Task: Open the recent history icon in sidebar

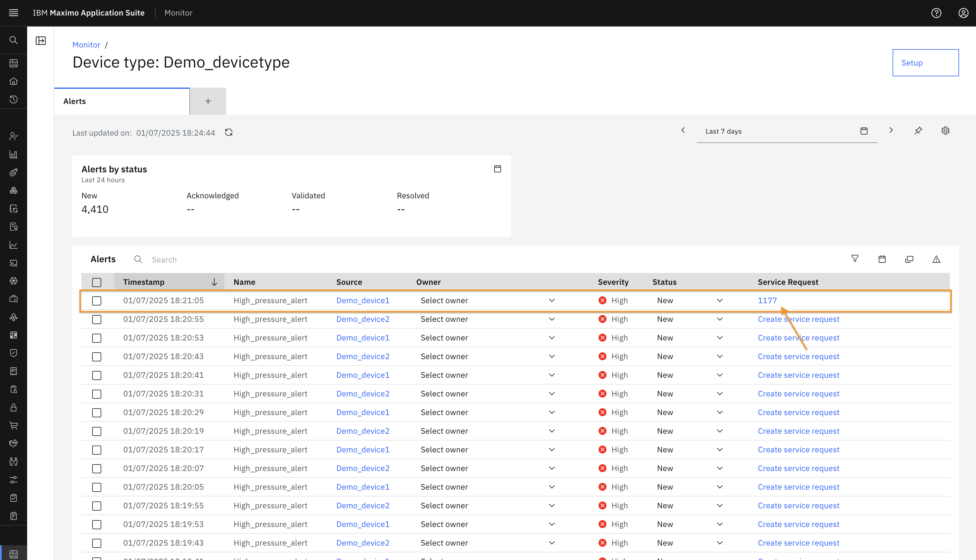Action: (x=14, y=99)
